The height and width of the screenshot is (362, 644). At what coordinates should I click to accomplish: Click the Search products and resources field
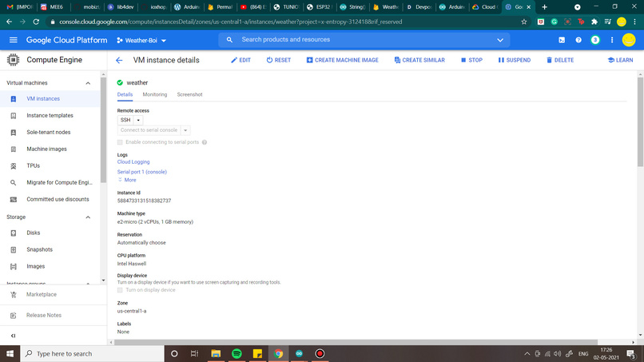[x=364, y=40]
